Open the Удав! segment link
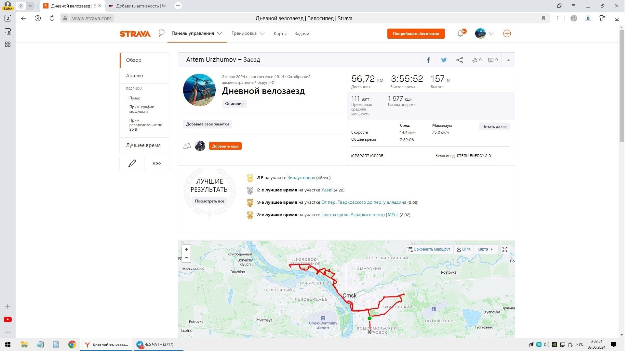 (327, 190)
